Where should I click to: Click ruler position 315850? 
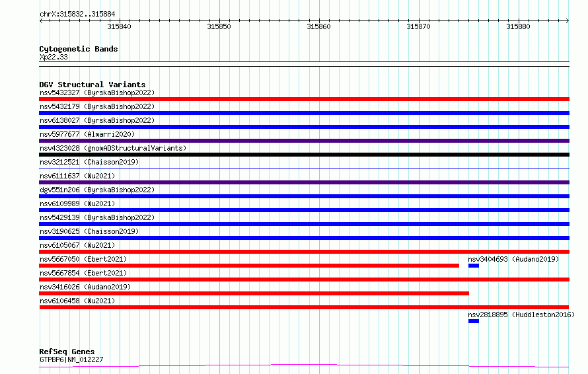(219, 26)
